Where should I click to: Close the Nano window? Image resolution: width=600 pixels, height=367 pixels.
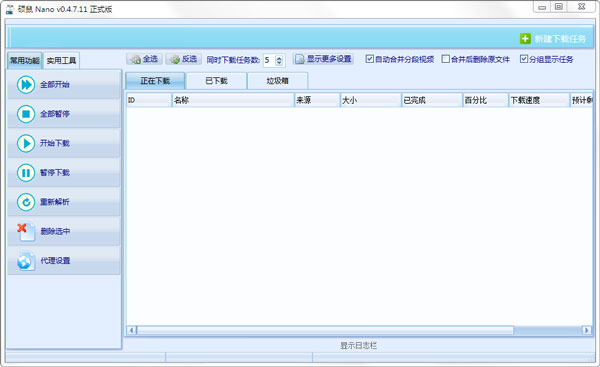582,7
